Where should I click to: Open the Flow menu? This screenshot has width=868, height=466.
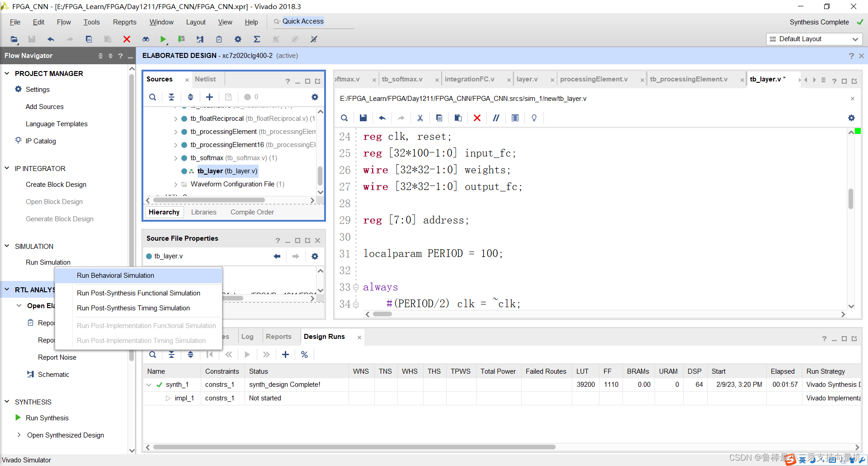pyautogui.click(x=64, y=22)
